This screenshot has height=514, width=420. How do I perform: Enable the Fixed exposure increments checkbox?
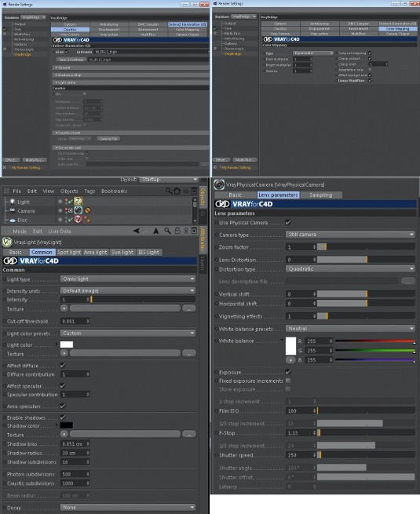point(288,381)
